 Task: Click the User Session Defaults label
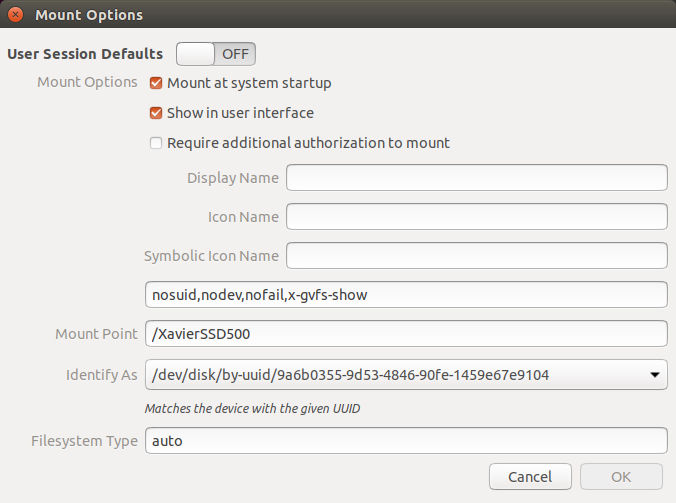85,54
